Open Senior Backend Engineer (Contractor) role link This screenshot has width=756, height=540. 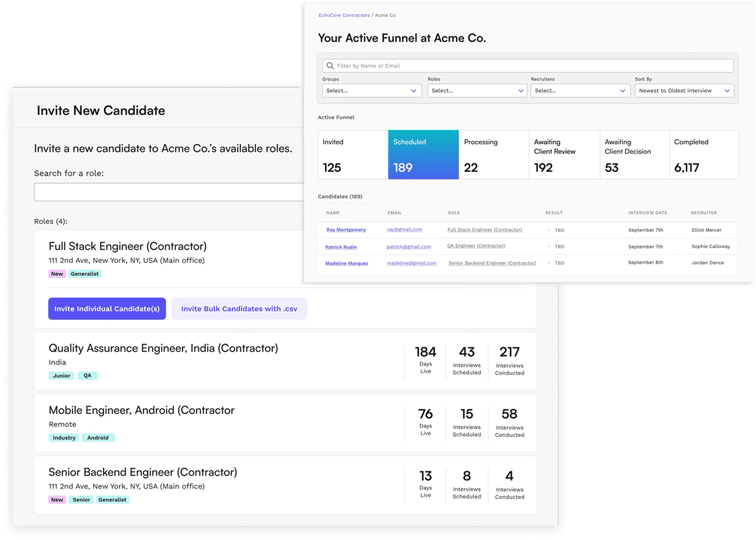[x=492, y=263]
